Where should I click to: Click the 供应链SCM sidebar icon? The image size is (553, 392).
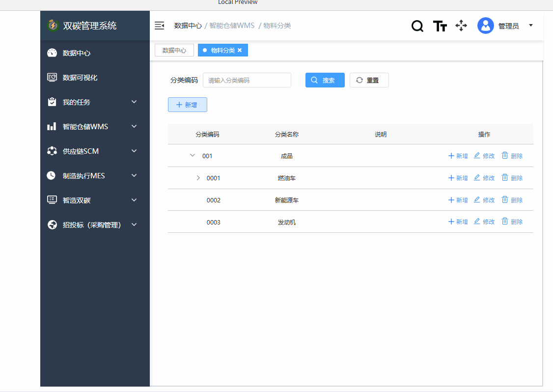coord(52,151)
